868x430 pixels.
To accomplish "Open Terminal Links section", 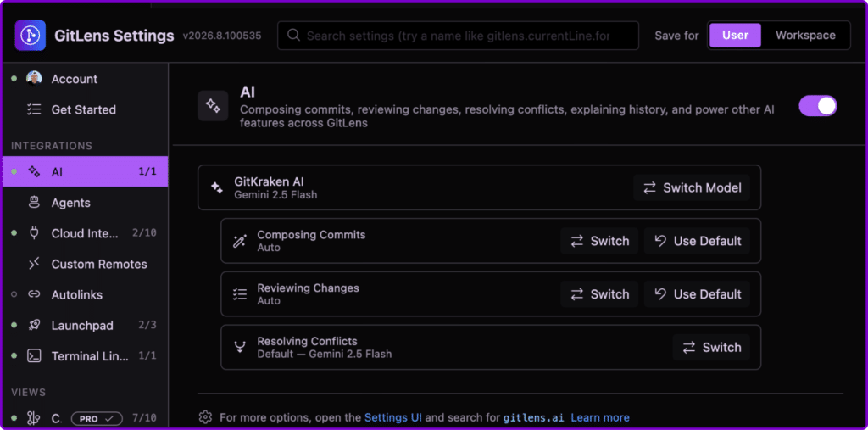I will click(x=86, y=355).
